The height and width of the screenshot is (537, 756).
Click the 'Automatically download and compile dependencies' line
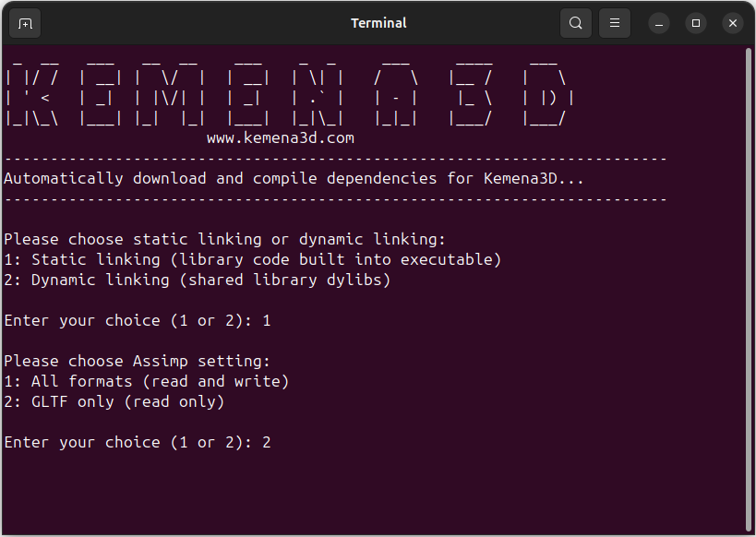pos(294,179)
